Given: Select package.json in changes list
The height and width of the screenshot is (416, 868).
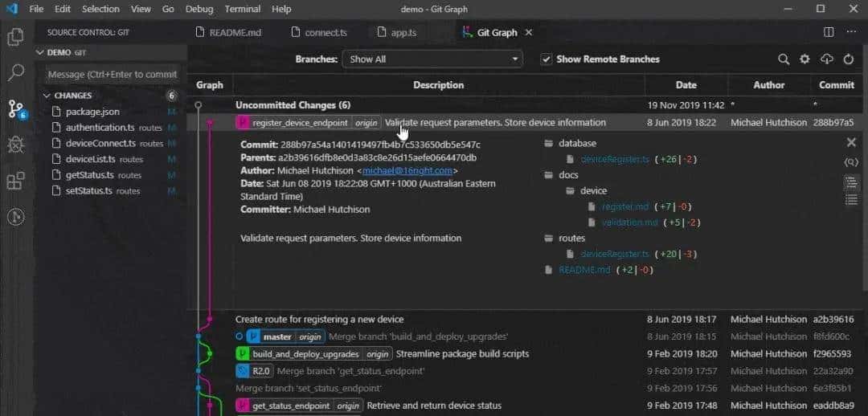Looking at the screenshot, I should [x=92, y=112].
